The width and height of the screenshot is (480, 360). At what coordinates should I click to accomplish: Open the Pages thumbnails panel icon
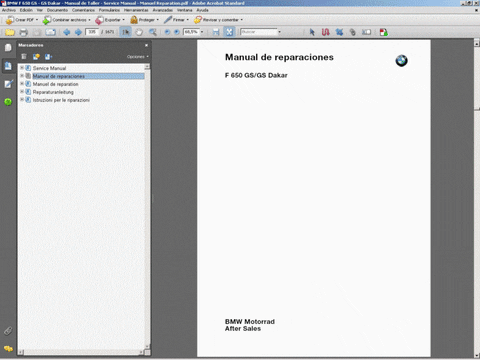click(x=8, y=47)
